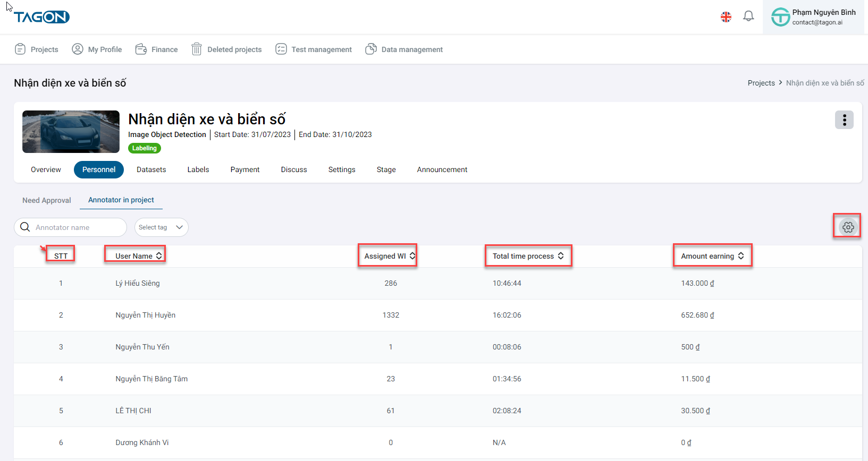Open the table column settings gear
The image size is (868, 461).
(848, 227)
